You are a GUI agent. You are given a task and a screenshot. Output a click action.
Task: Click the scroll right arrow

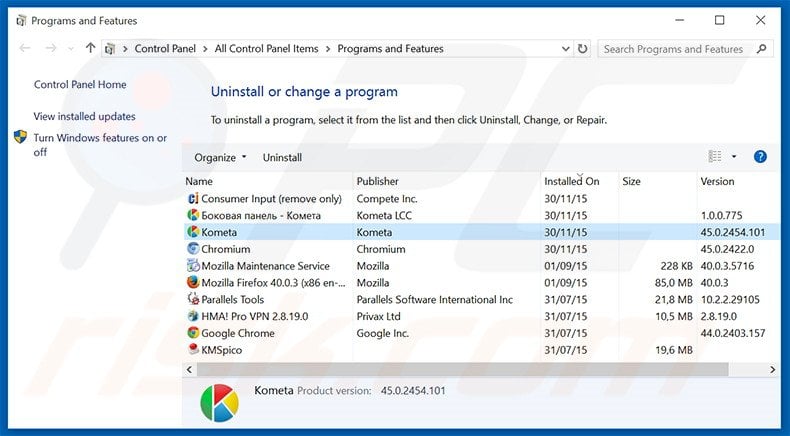(x=772, y=369)
